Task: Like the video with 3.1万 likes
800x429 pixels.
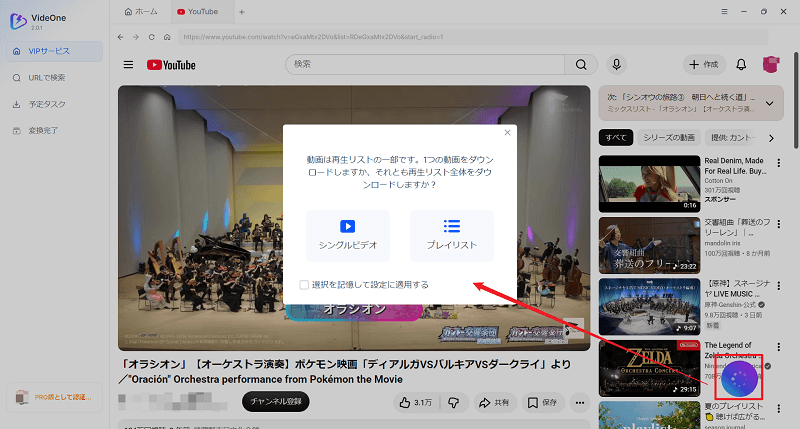Action: tap(416, 402)
